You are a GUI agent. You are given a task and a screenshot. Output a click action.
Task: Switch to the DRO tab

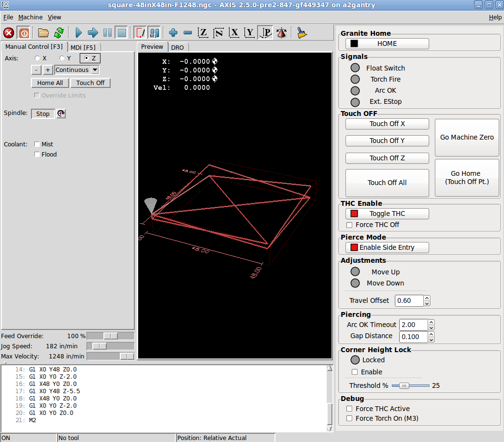pos(177,47)
